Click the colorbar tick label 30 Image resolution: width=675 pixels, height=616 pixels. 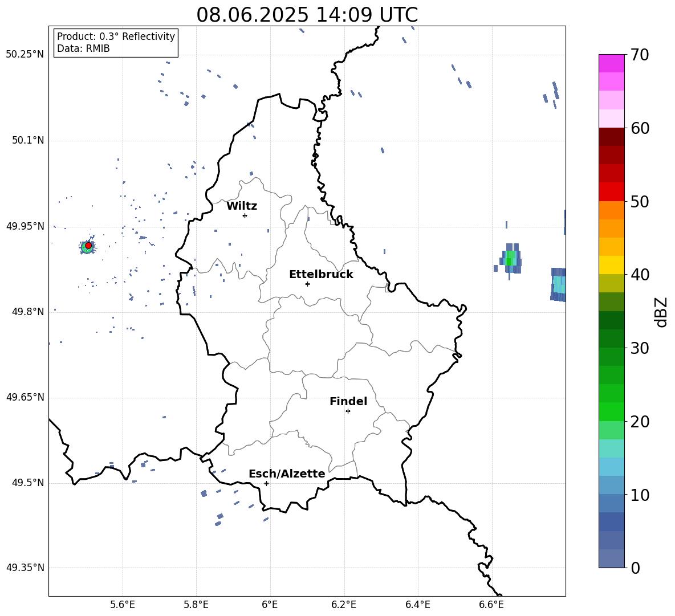click(640, 348)
